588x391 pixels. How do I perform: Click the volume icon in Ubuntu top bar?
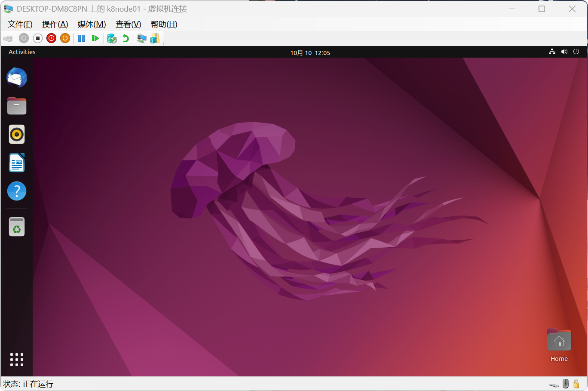coord(564,52)
